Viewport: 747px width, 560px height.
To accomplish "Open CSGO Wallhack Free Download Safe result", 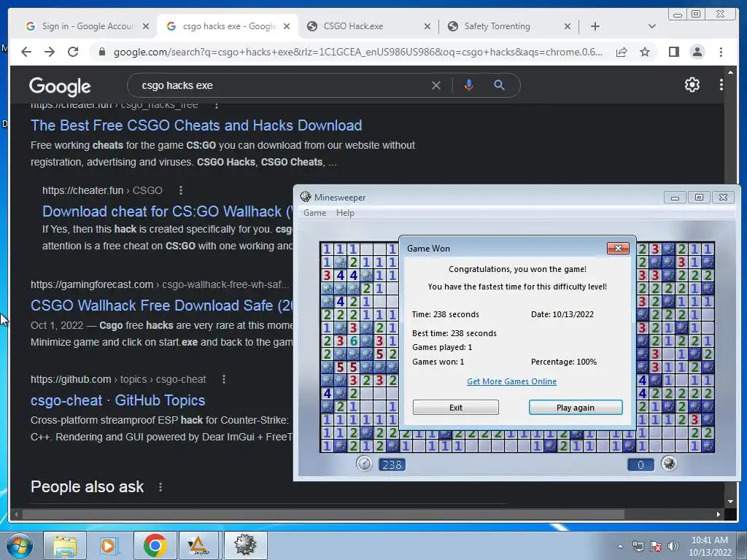I will tap(162, 306).
